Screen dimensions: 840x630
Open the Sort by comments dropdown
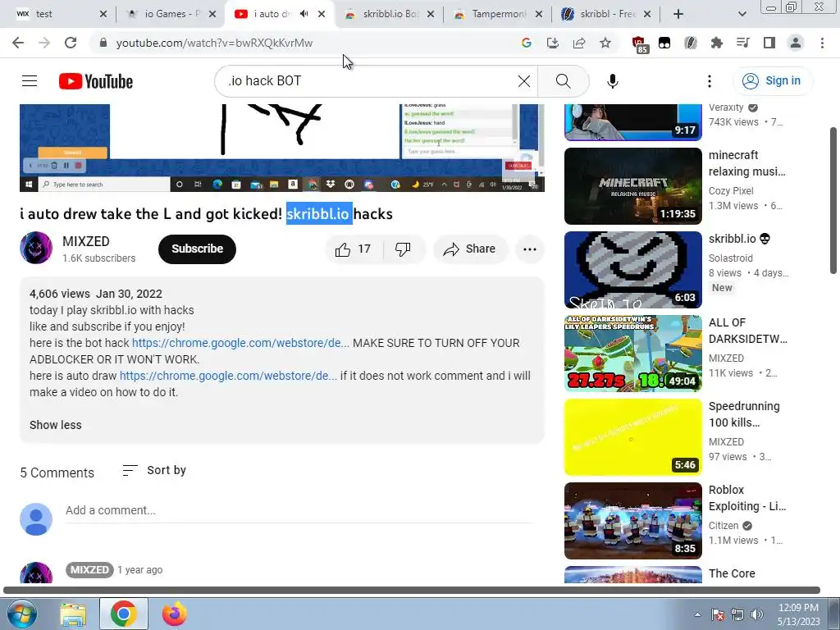point(154,470)
